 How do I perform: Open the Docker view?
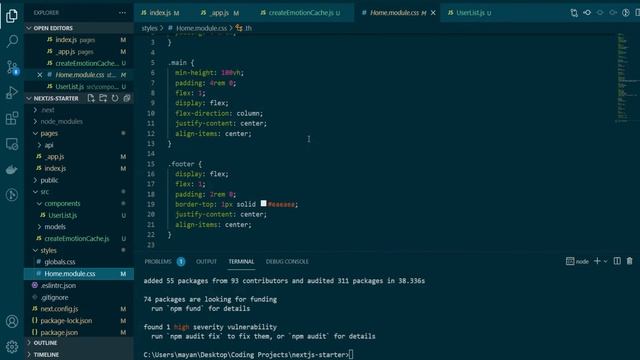pyautogui.click(x=12, y=169)
